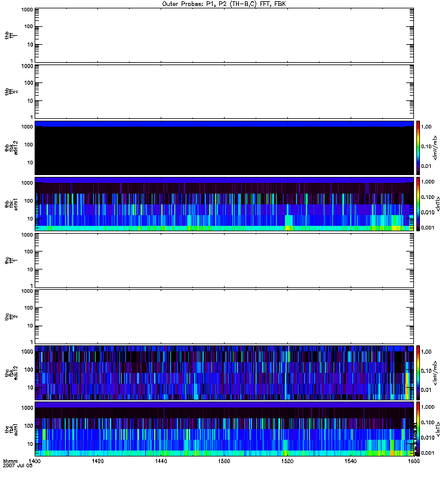Click the plot title 'Outer Probes: P1, P2'
This screenshot has height=478, width=448.
click(224, 4)
